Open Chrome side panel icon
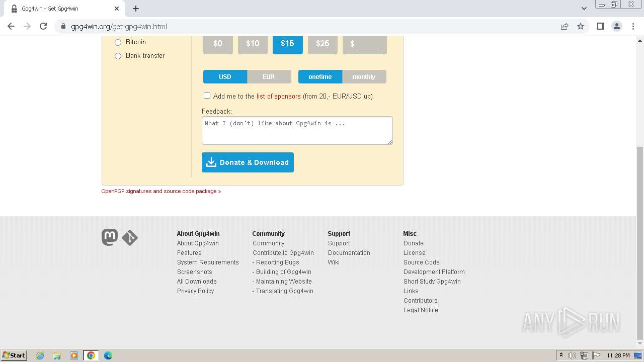The image size is (644, 362). click(x=600, y=27)
